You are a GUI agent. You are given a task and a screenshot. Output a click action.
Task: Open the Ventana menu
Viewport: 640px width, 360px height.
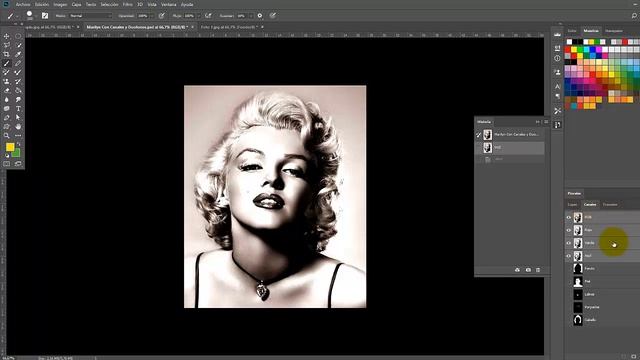pyautogui.click(x=169, y=4)
